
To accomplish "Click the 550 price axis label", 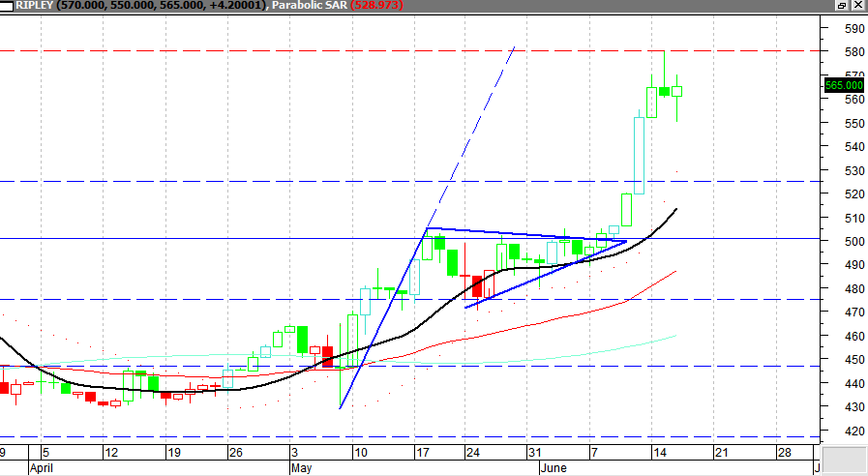I will pos(854,124).
